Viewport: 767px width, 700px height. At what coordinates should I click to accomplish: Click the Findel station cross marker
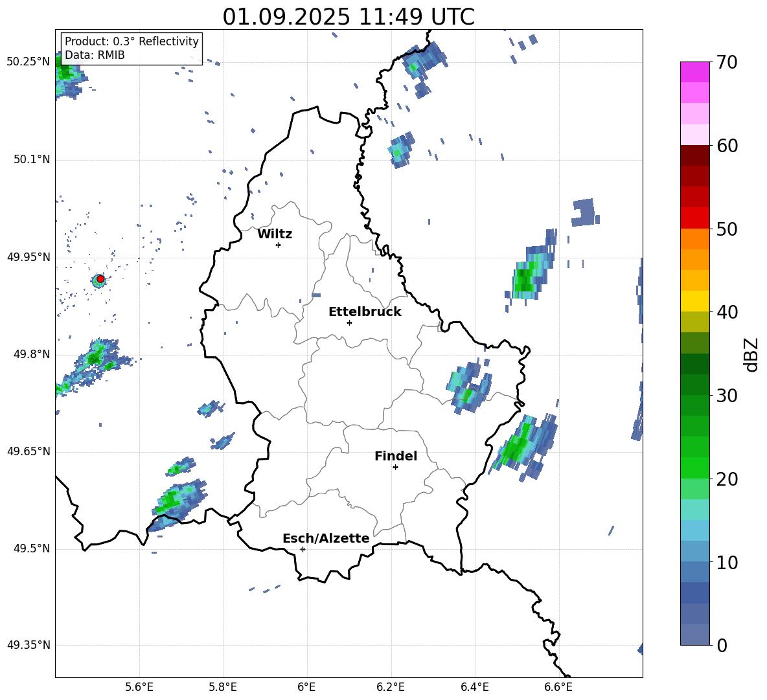[395, 468]
